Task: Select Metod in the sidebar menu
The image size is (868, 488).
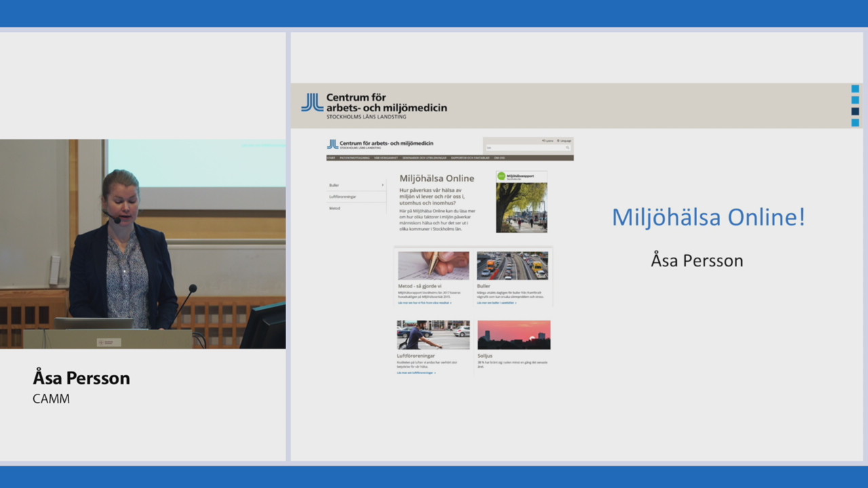Action: pos(334,208)
